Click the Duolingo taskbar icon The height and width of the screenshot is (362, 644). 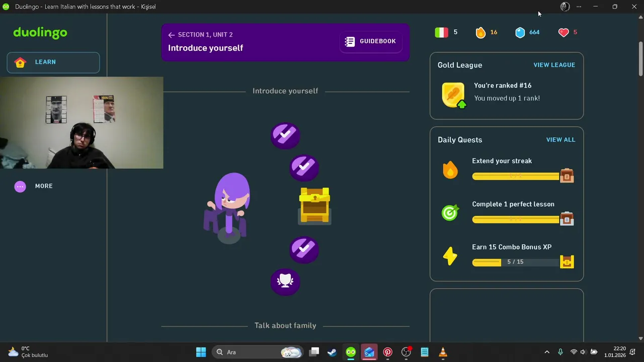coord(351,352)
